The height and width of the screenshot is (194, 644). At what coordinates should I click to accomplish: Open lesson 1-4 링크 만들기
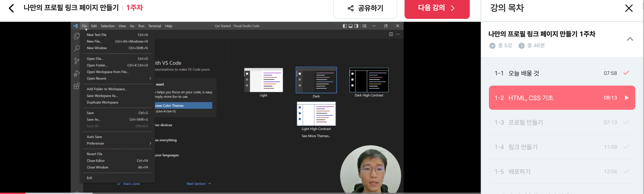click(562, 147)
